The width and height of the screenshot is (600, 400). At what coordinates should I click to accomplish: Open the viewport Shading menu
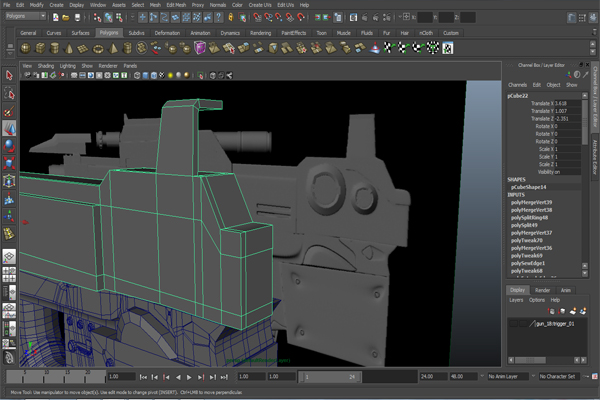pyautogui.click(x=46, y=66)
